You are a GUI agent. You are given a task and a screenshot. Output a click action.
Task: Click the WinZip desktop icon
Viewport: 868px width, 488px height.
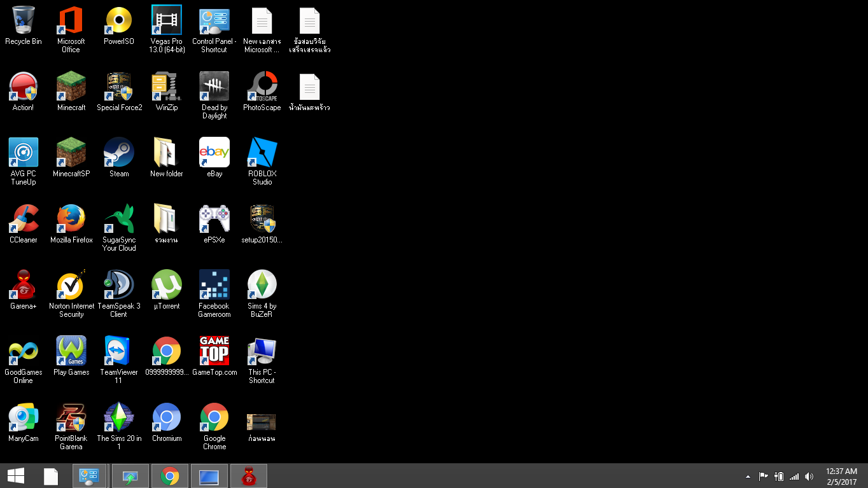(x=167, y=87)
